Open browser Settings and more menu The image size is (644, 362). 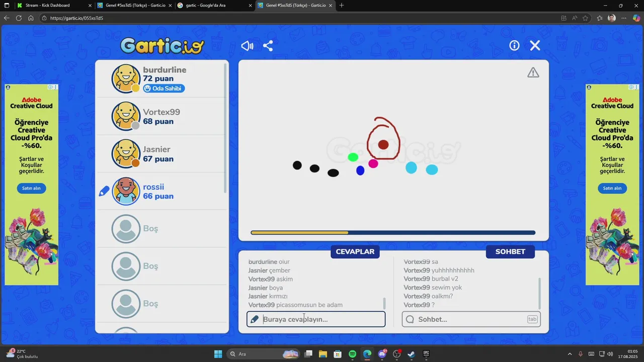(x=624, y=18)
